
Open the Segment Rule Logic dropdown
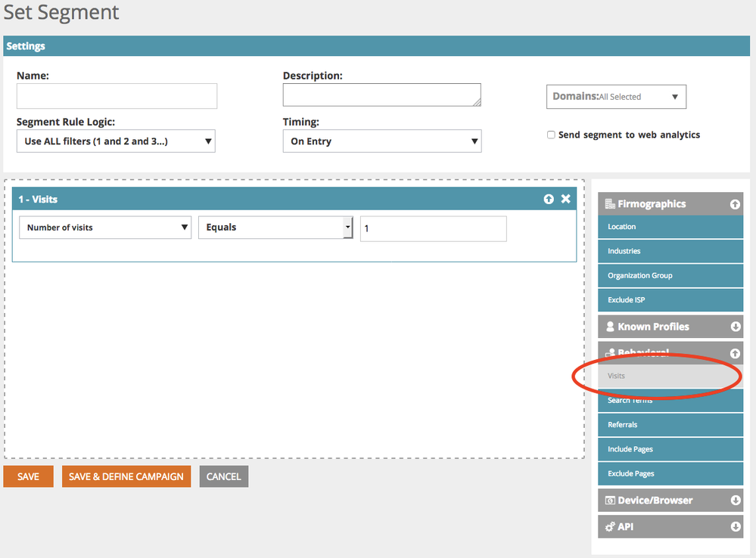point(116,141)
